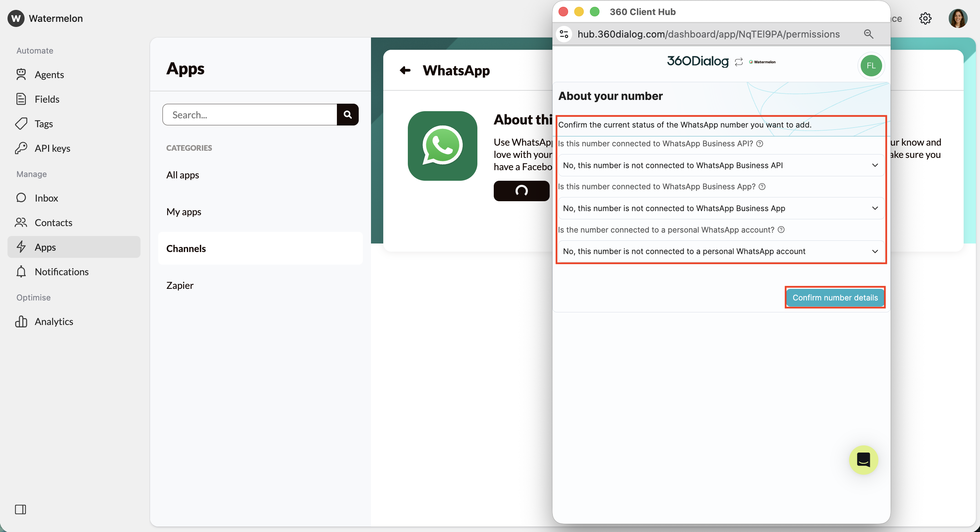
Task: Select the All apps category
Action: pyautogui.click(x=183, y=175)
